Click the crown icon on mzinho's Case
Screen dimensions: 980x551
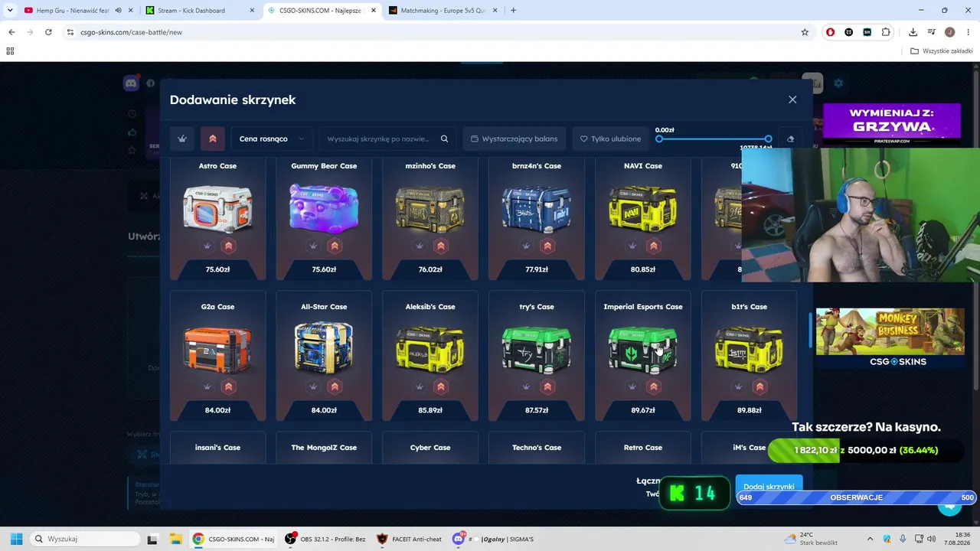[420, 246]
